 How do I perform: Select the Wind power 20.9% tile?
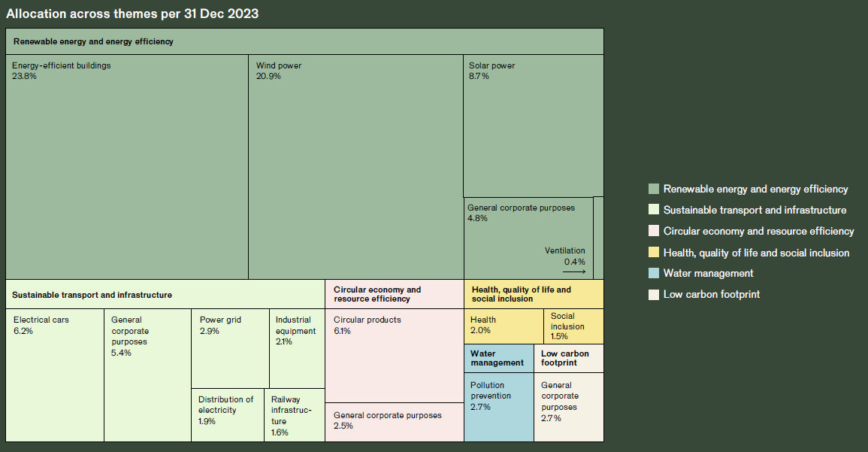point(355,166)
